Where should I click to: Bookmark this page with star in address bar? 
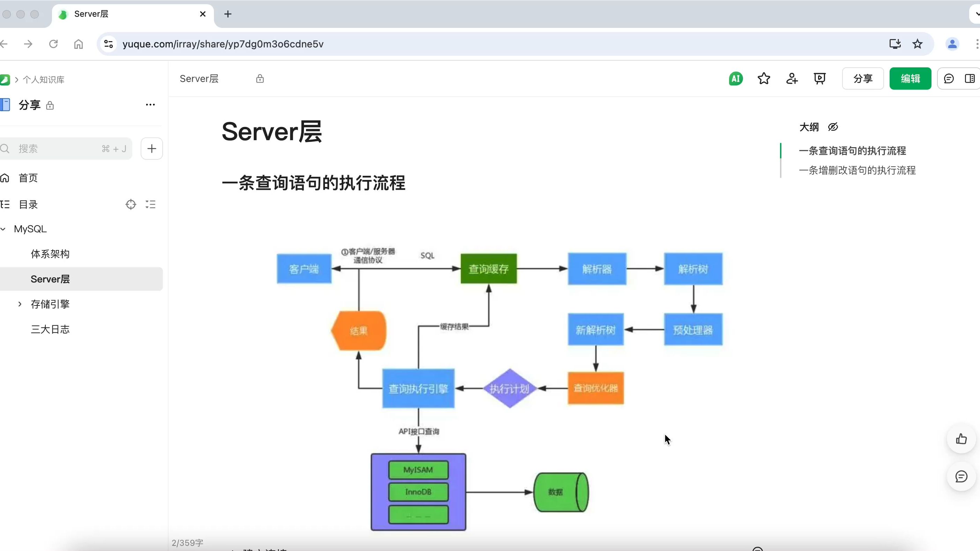click(x=917, y=44)
